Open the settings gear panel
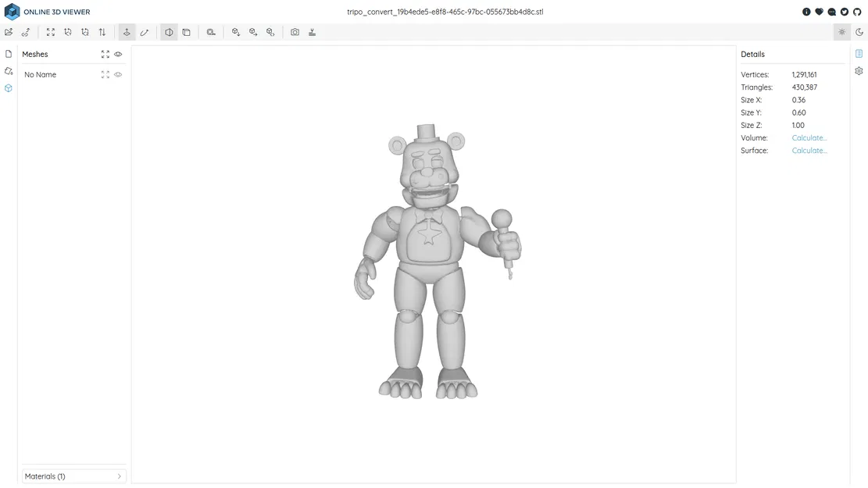The image size is (868, 488). [859, 70]
